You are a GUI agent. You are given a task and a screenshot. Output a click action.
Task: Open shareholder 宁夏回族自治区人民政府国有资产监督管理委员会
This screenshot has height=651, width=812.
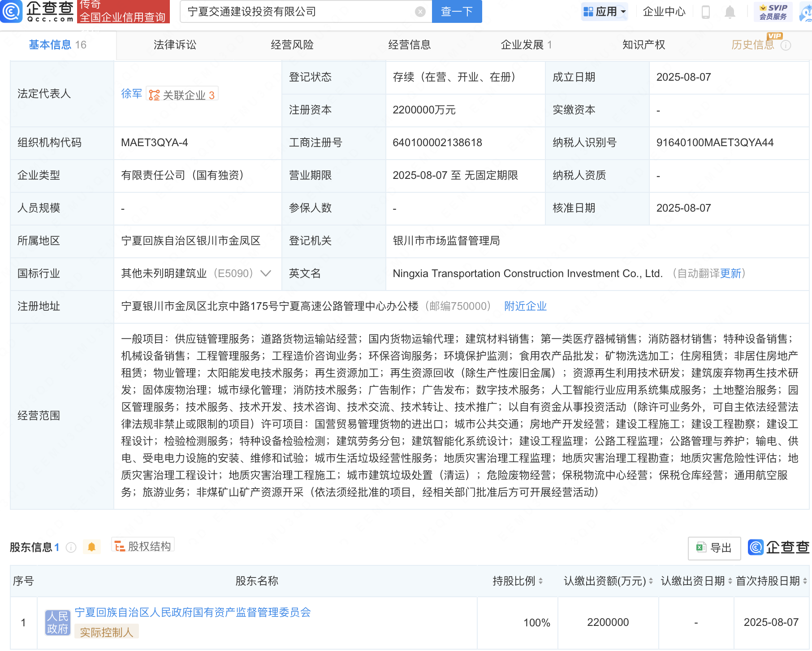point(193,612)
